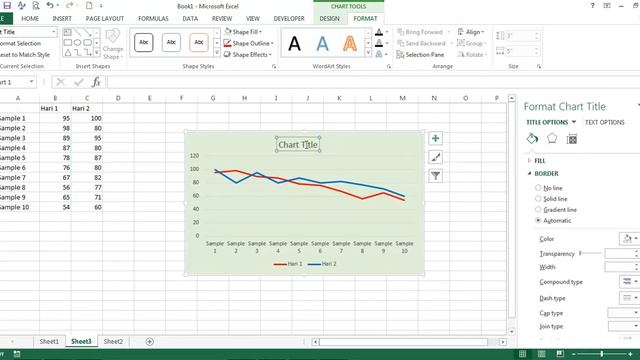The image size is (640, 360).
Task: Switch to Sheet2 tab
Action: (113, 342)
